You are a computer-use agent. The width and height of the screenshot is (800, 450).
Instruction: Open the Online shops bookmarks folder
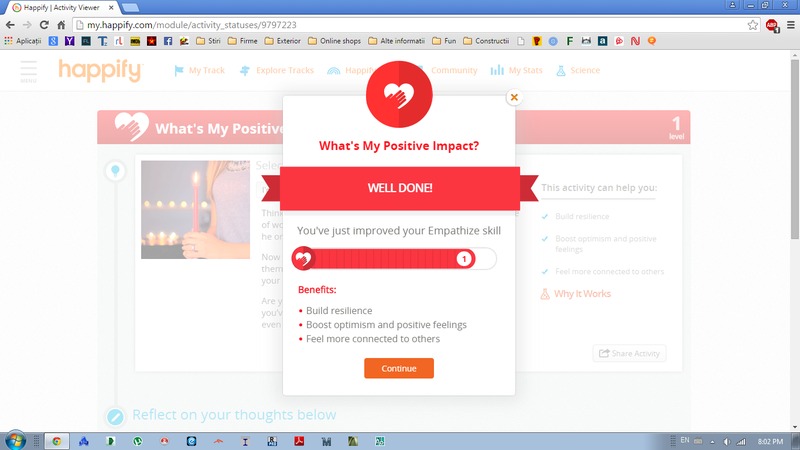(x=334, y=41)
